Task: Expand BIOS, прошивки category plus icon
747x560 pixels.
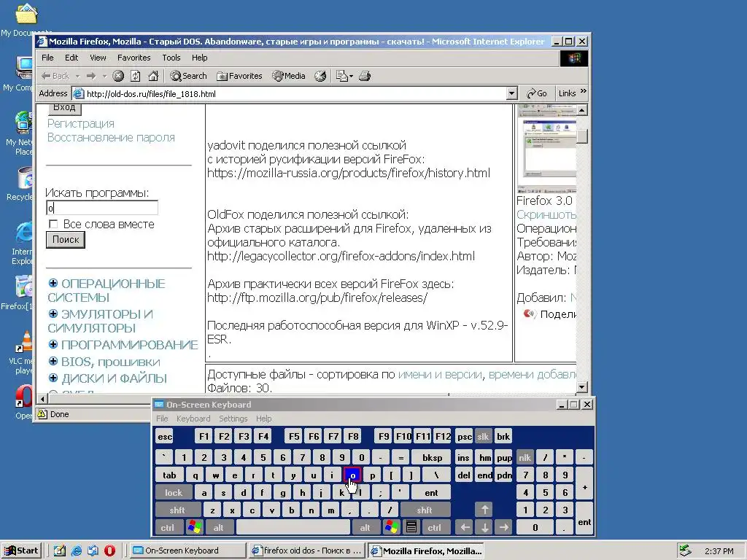Action: coord(53,361)
